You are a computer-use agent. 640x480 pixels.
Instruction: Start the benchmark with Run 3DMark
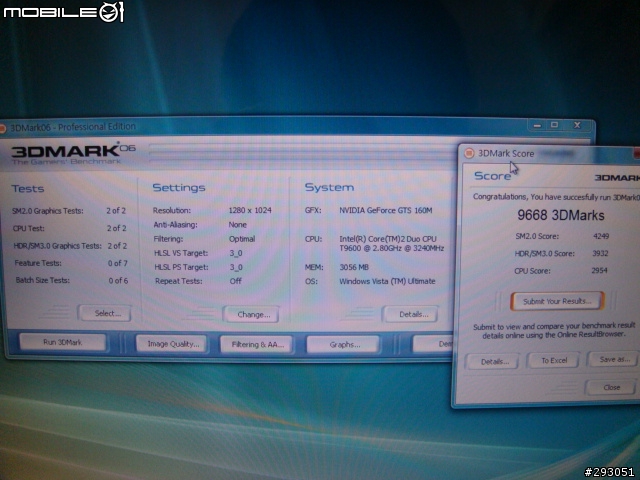coord(62,342)
